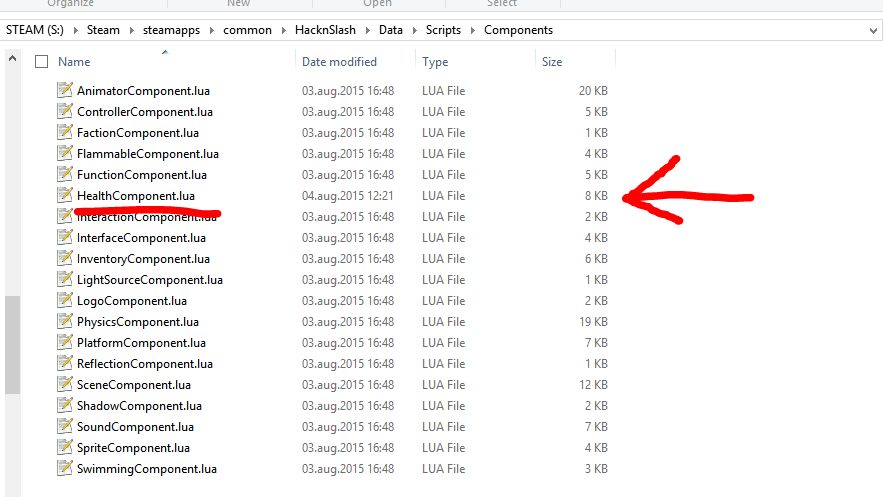Go to common folder in breadcrumb
Screen dimensions: 883x497
pyautogui.click(x=247, y=30)
